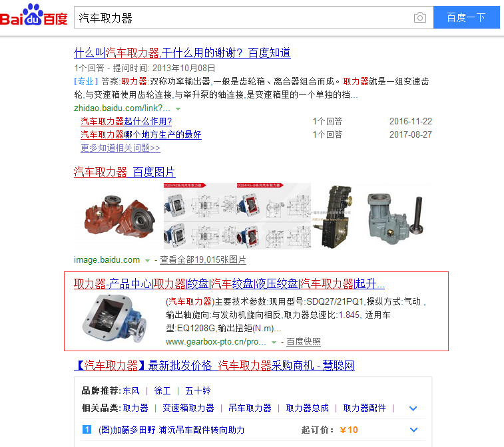Click 查看全部19,015张图片 link
504x447 pixels.
pos(203,259)
